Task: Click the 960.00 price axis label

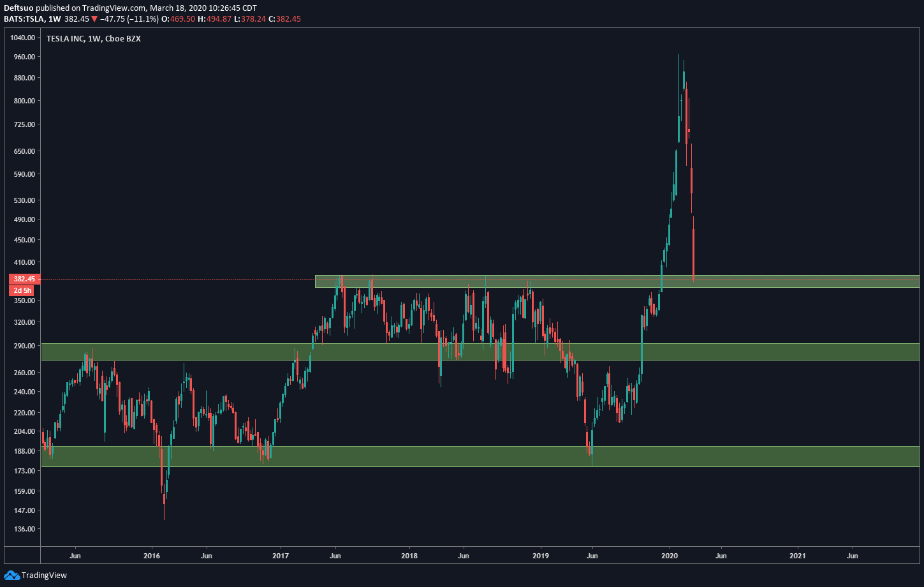Action: point(23,57)
